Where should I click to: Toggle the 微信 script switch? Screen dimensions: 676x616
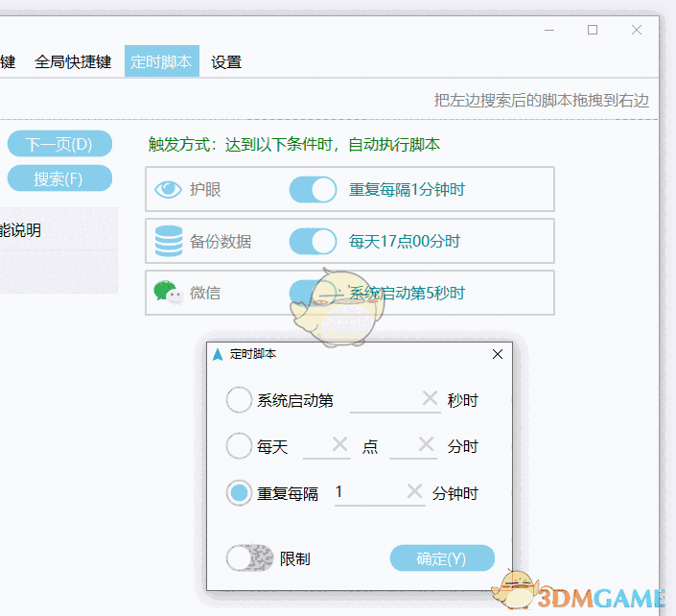click(313, 293)
